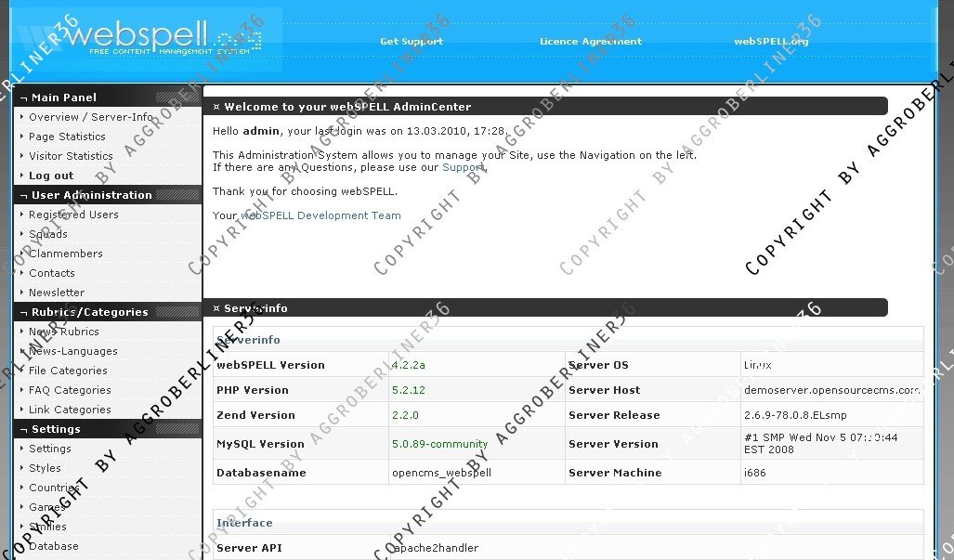
Task: Open the Smilies page
Action: click(47, 526)
